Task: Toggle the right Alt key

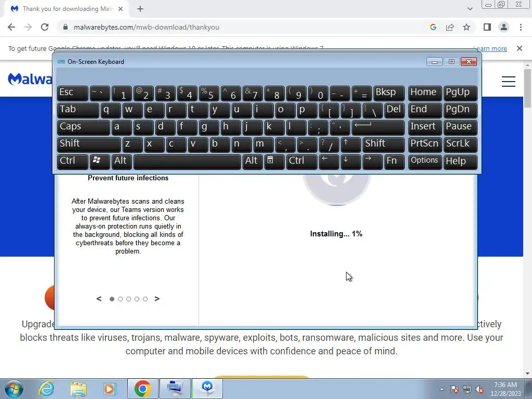Action: 252,161
